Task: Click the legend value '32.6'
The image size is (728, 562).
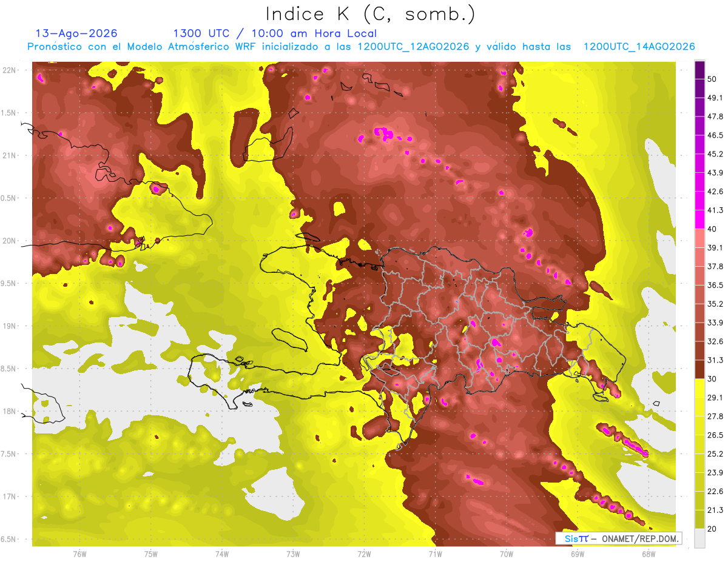Action: coord(715,341)
